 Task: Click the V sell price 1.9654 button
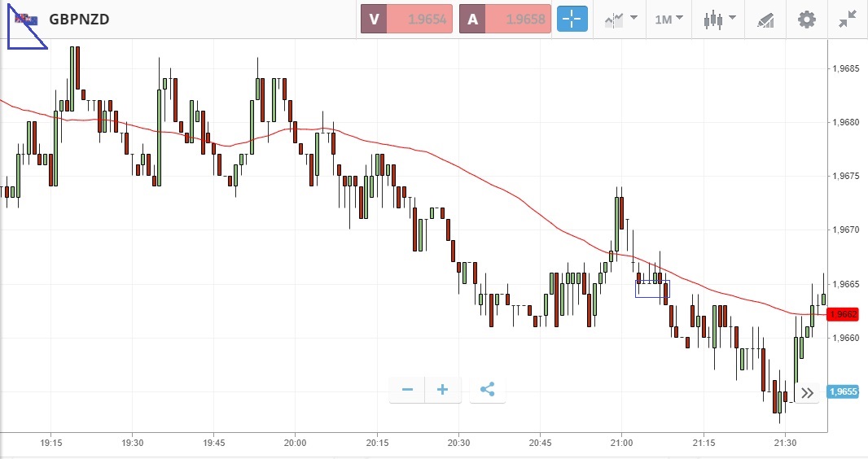pos(406,20)
